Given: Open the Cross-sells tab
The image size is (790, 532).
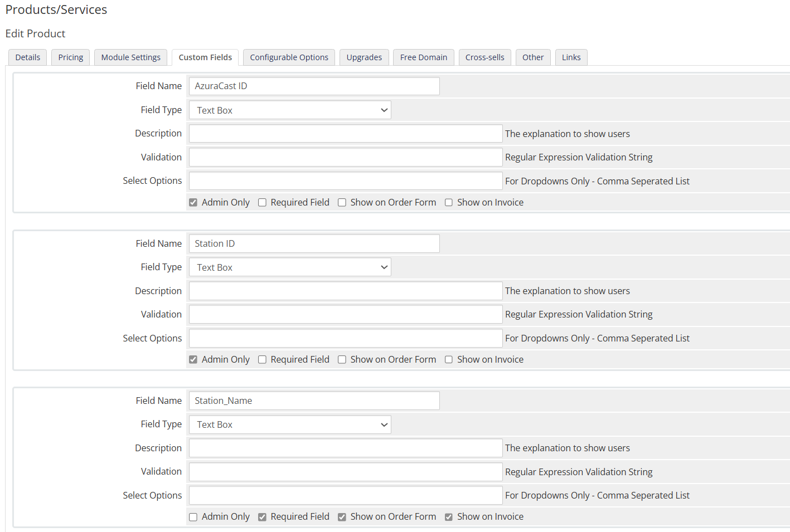Looking at the screenshot, I should [484, 57].
